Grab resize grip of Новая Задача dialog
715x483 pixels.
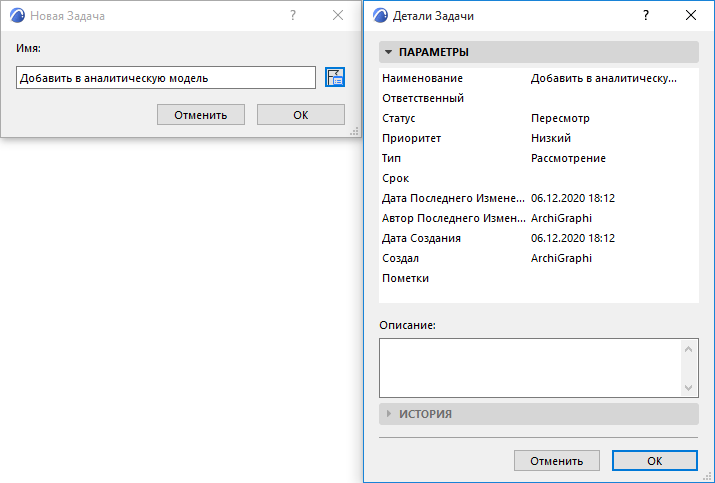(354, 131)
